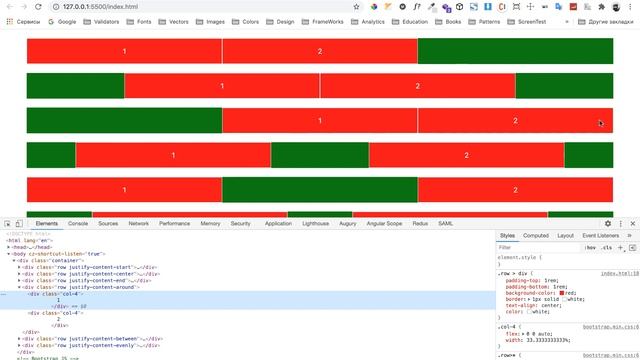The height and width of the screenshot is (360, 640).
Task: Open the red background-color swatch
Action: pos(562,293)
